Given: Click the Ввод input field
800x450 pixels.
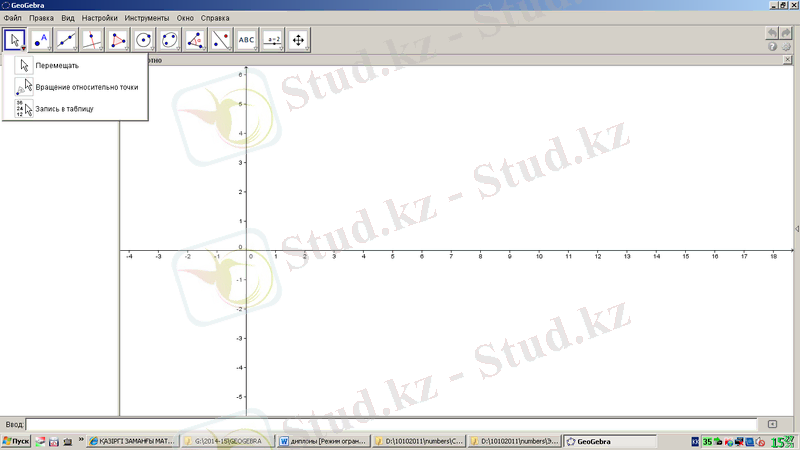Looking at the screenshot, I should [x=391, y=424].
